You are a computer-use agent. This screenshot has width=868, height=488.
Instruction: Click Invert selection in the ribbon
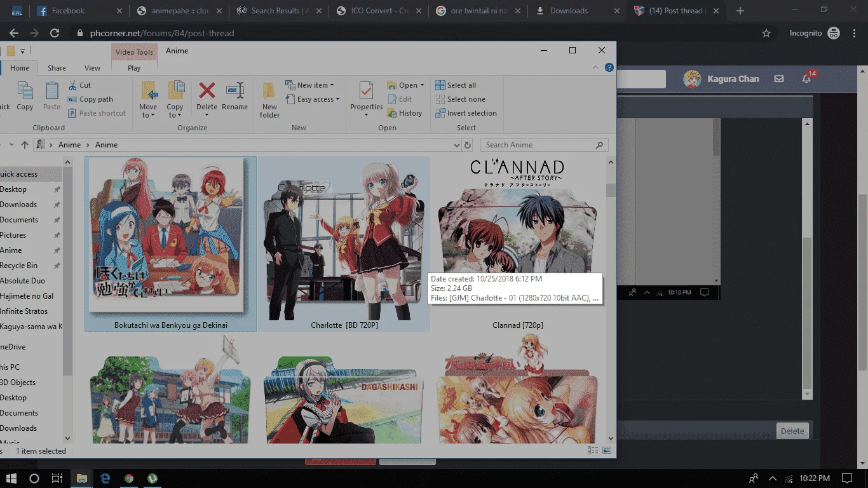pyautogui.click(x=466, y=113)
